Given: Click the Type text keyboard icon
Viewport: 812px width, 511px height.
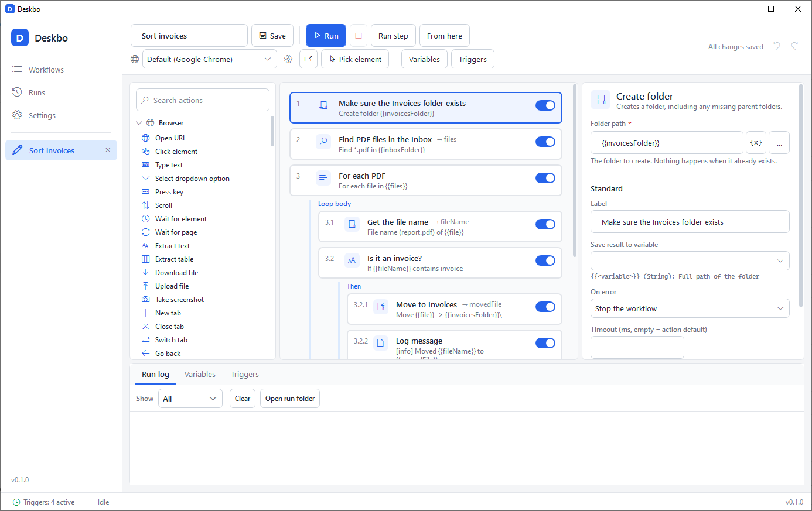Looking at the screenshot, I should [x=146, y=165].
